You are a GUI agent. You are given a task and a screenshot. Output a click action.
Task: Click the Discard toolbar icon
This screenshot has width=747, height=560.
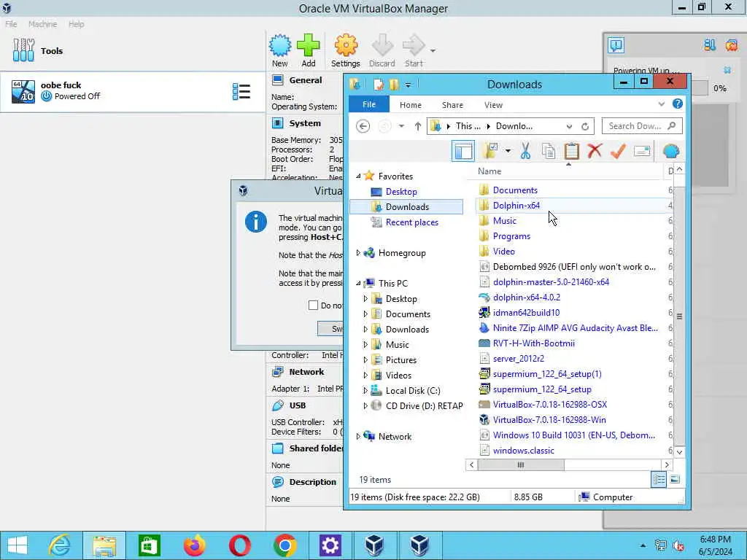(x=382, y=46)
